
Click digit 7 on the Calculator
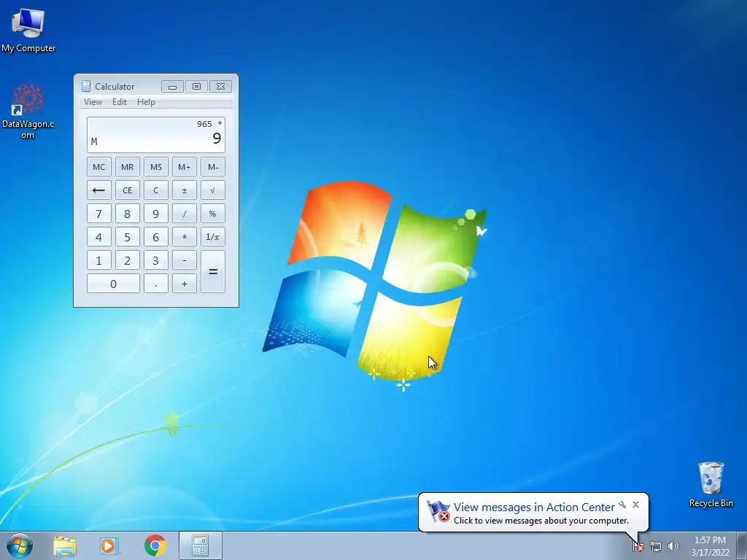99,214
